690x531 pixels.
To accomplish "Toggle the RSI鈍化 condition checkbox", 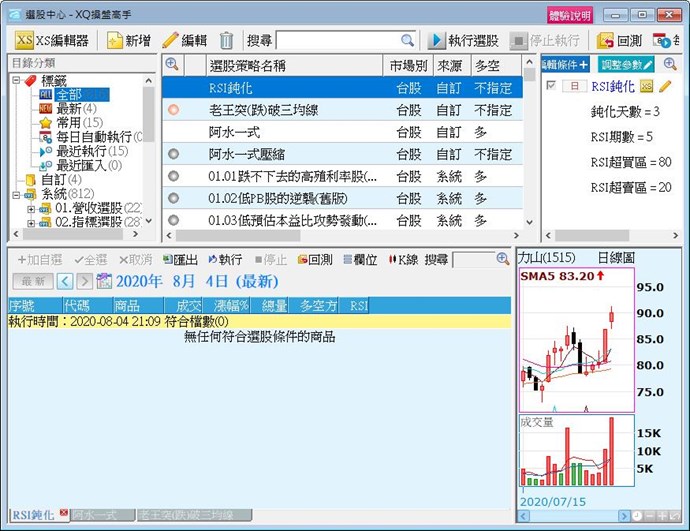I will pos(551,87).
